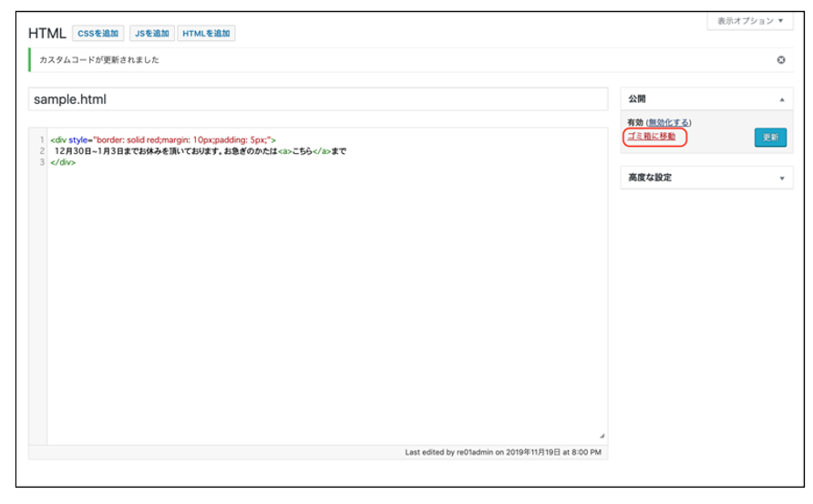Expand the 高度な設定 panel arrow
This screenshot has height=504, width=813.
781,179
